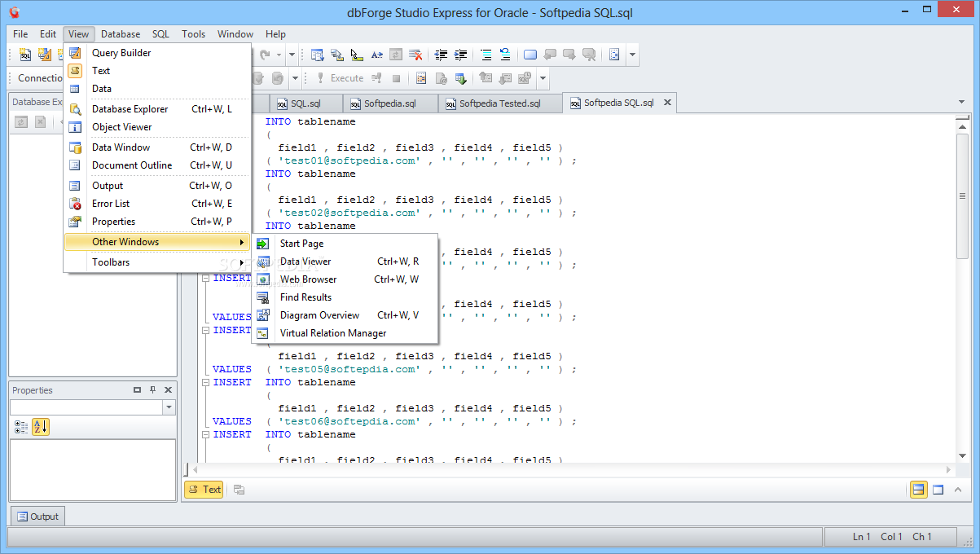
Task: Toggle Categorized view in Properties panel
Action: (21, 426)
